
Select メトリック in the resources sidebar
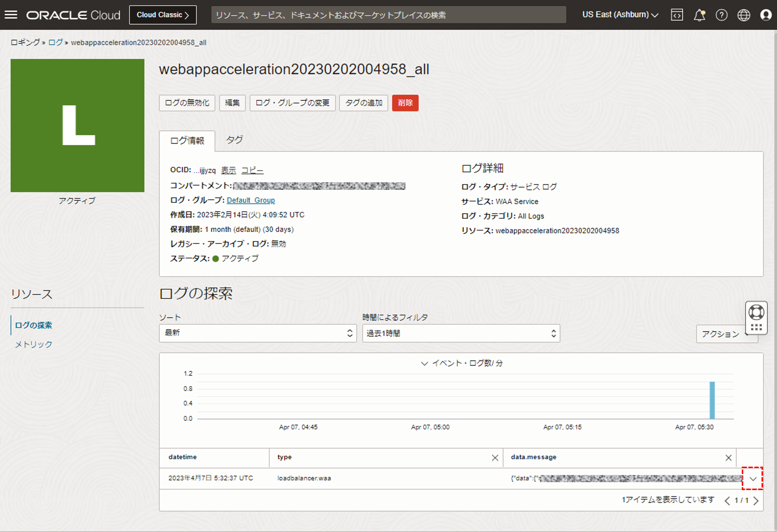[x=34, y=344]
